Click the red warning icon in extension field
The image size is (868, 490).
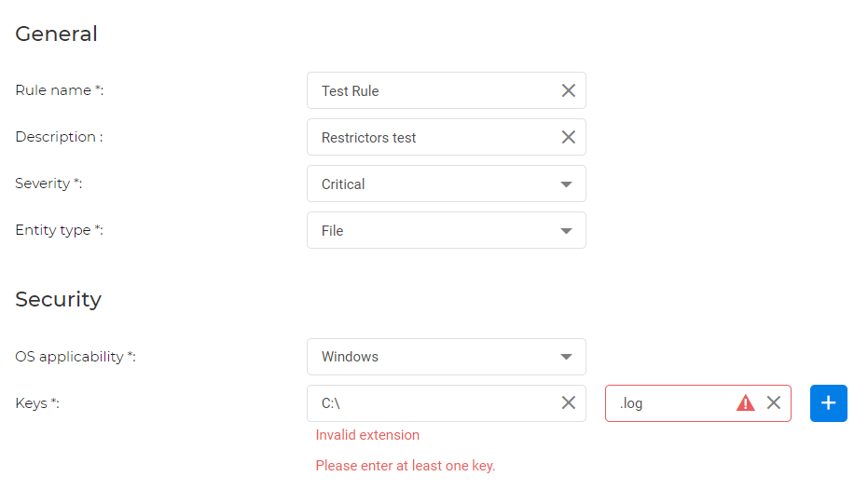[746, 403]
